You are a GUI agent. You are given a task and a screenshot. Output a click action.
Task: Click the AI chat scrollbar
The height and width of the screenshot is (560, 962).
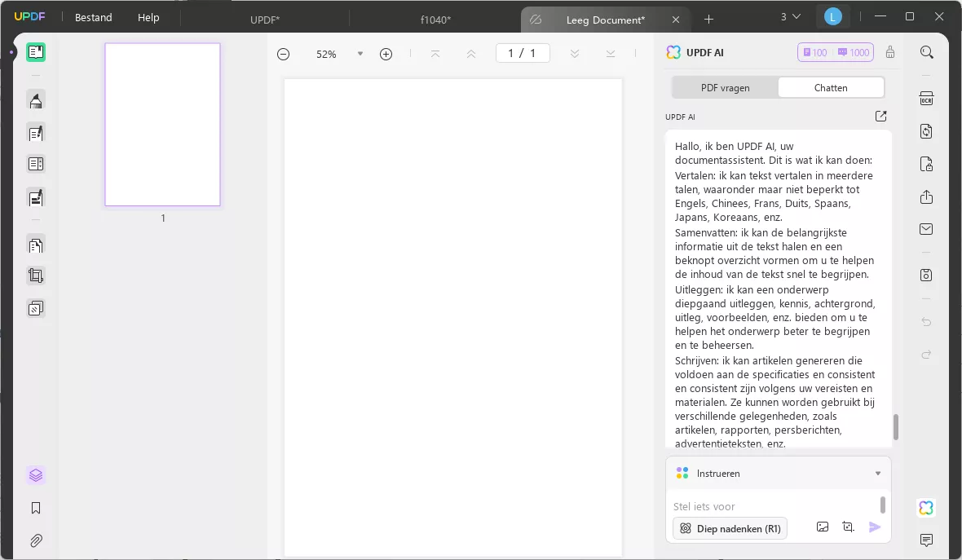[896, 427]
